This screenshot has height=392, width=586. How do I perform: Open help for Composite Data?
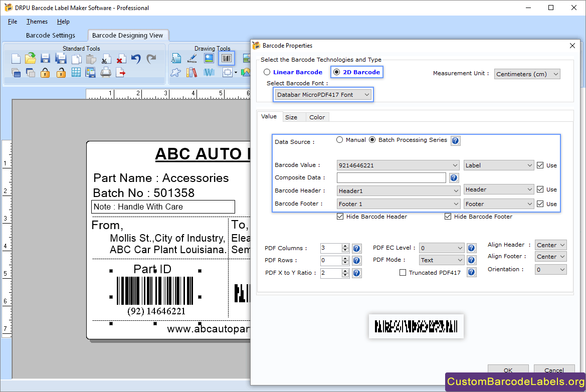(x=454, y=178)
